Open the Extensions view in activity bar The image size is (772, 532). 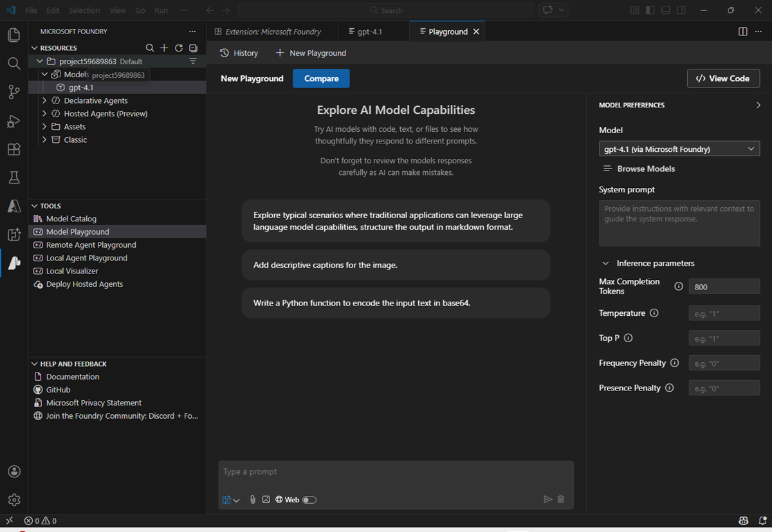pyautogui.click(x=14, y=149)
